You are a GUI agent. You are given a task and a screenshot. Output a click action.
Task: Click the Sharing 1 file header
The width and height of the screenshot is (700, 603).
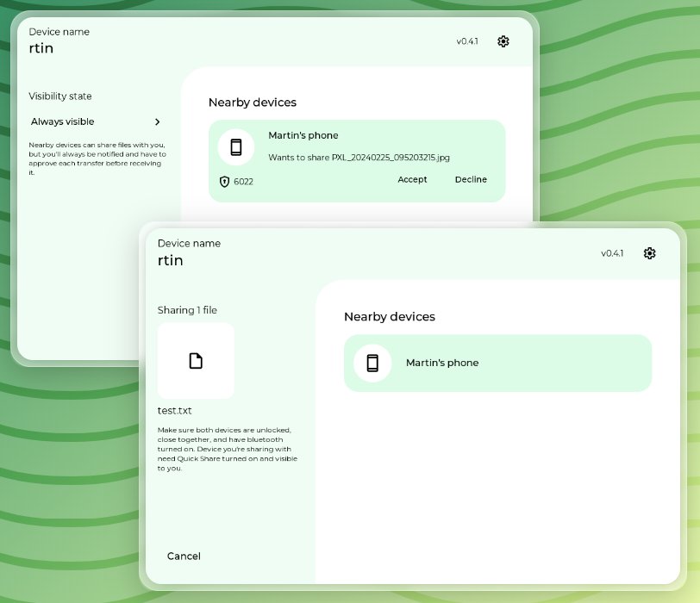click(187, 309)
